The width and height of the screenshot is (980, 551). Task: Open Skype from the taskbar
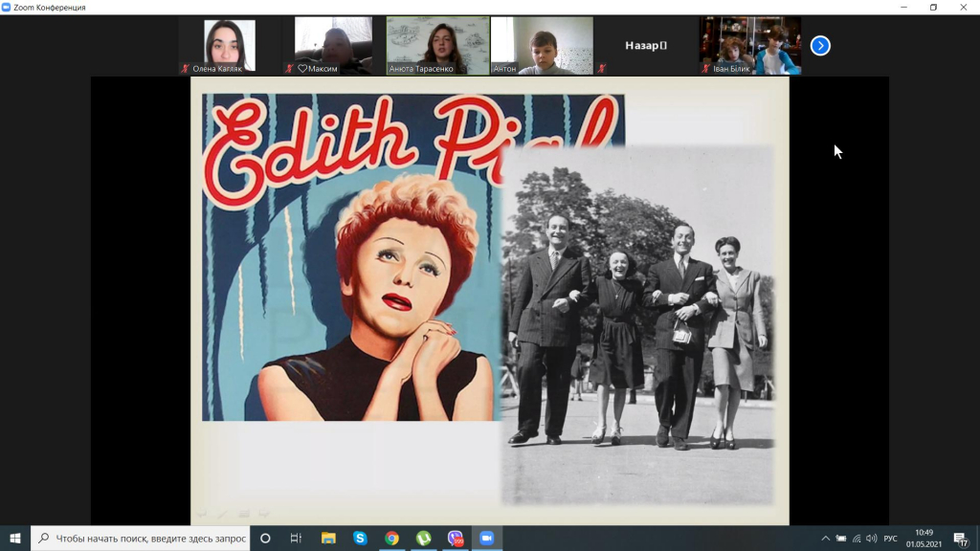(x=360, y=538)
